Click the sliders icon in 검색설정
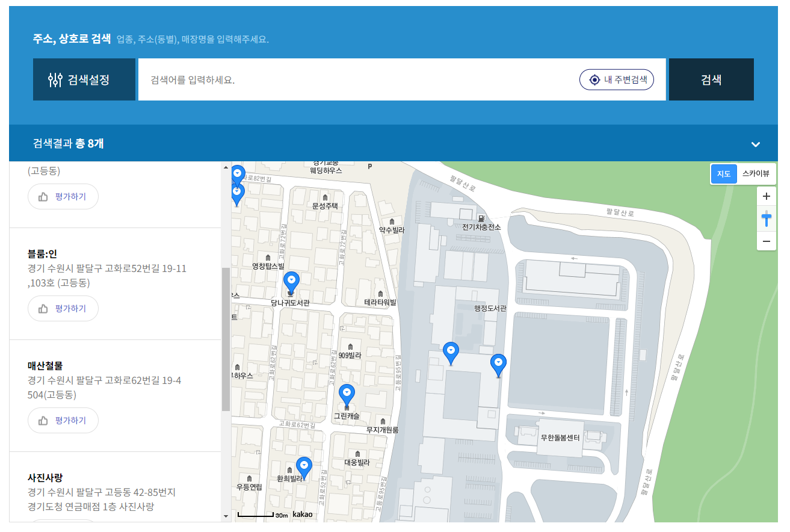The width and height of the screenshot is (790, 532). coord(55,79)
